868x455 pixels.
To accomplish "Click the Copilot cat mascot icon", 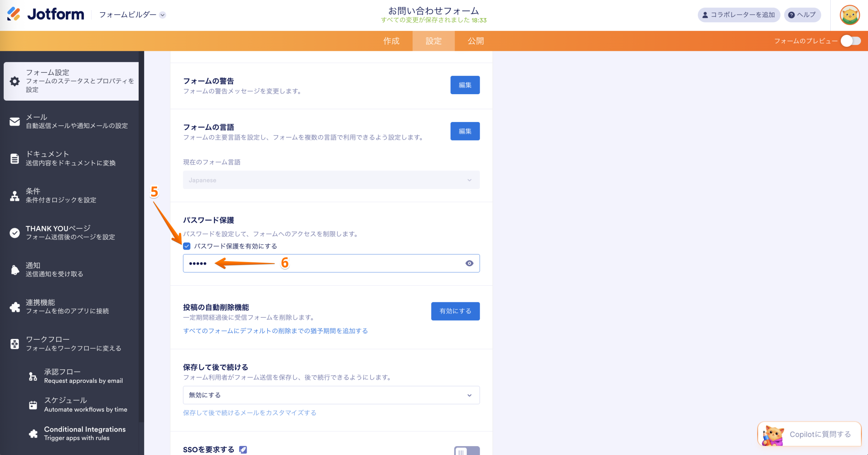I will coord(773,435).
